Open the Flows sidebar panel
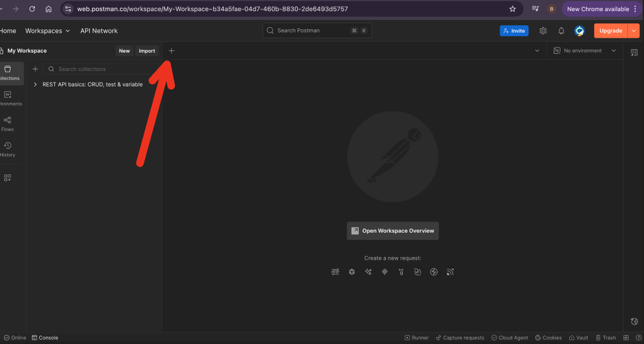 click(8, 123)
